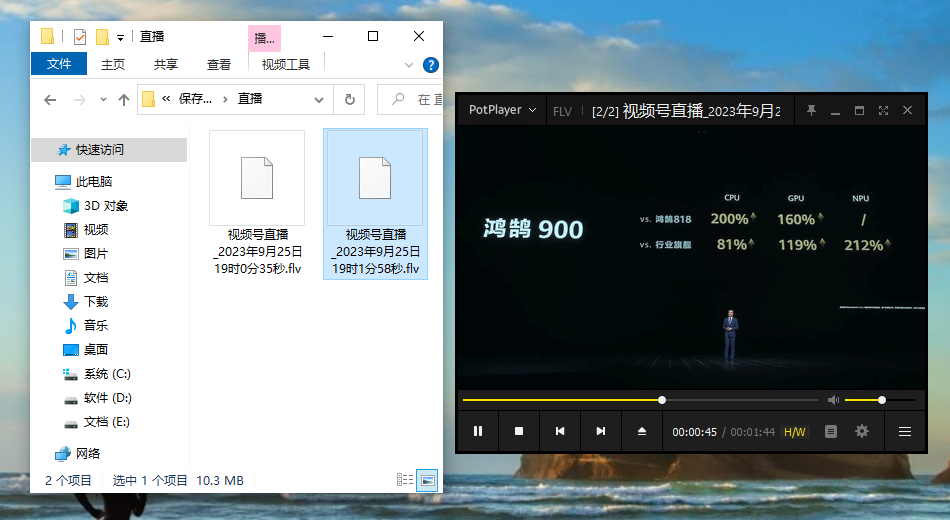
Task: Select the 19时0分35秒.flv file
Action: [257, 204]
